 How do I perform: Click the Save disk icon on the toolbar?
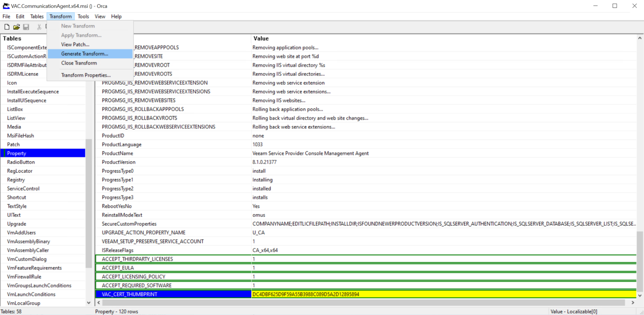[26, 26]
